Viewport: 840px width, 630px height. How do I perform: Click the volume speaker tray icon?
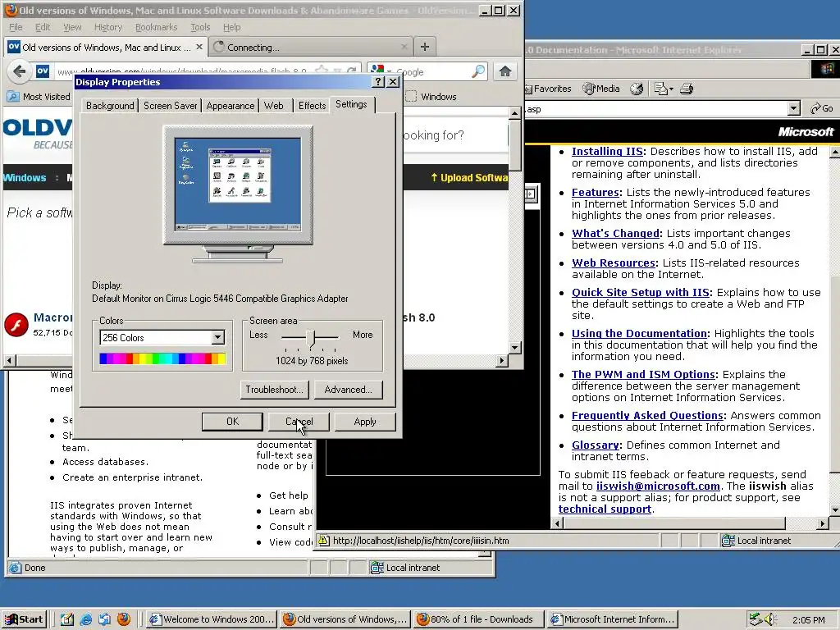tap(769, 620)
